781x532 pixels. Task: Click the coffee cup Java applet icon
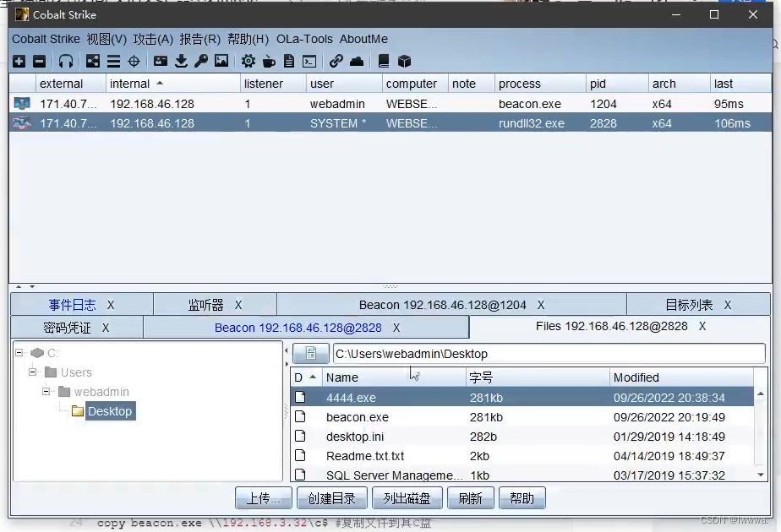click(269, 61)
